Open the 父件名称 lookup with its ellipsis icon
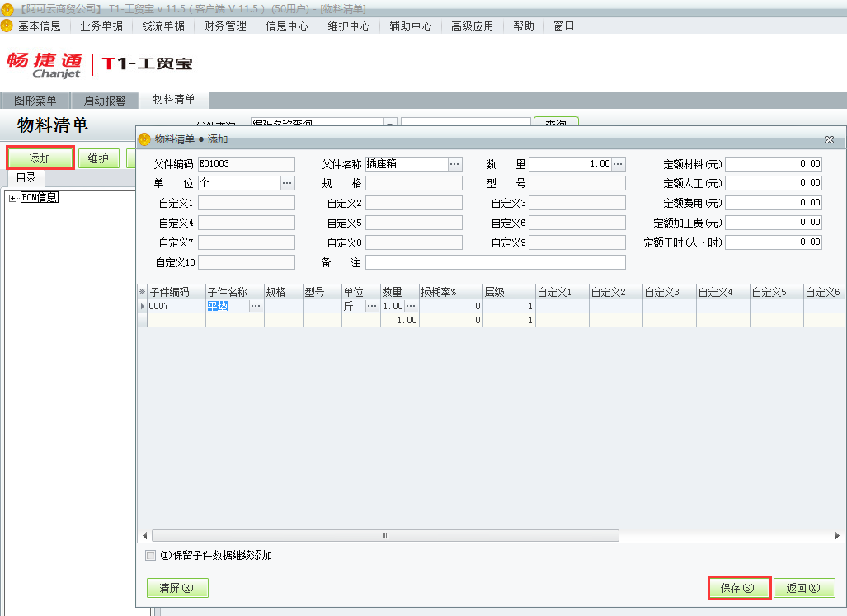This screenshot has height=616, width=847. point(456,163)
